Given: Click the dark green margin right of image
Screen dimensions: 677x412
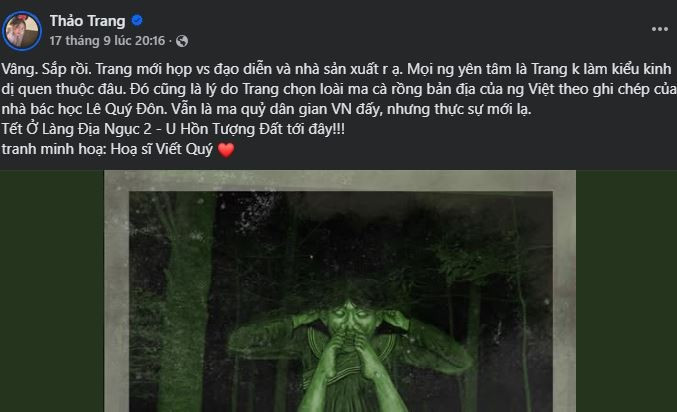Looking at the screenshot, I should pos(626,291).
